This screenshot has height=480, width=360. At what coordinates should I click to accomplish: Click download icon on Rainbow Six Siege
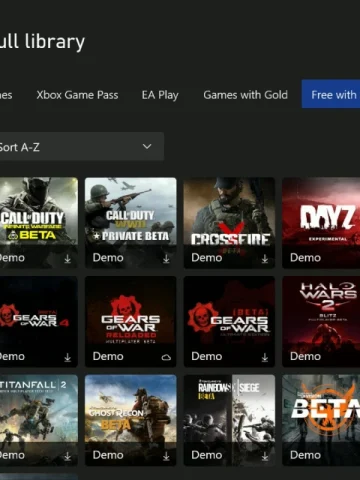[265, 456]
